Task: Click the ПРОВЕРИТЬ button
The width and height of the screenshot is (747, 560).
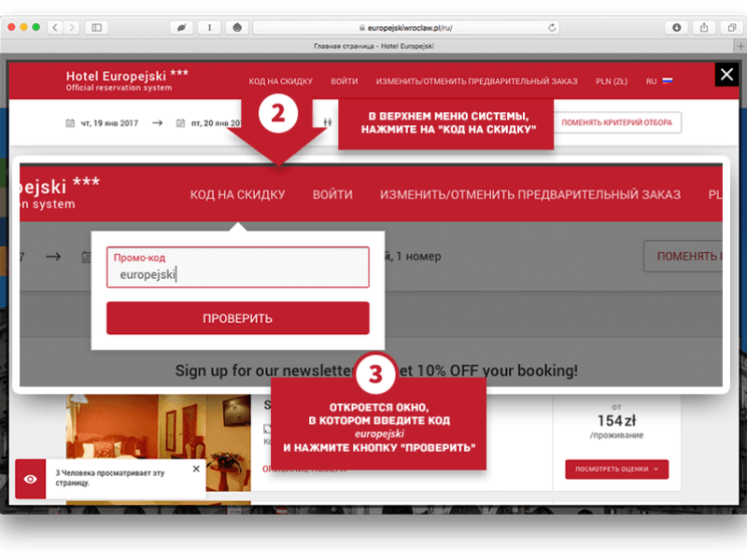Action: (238, 318)
